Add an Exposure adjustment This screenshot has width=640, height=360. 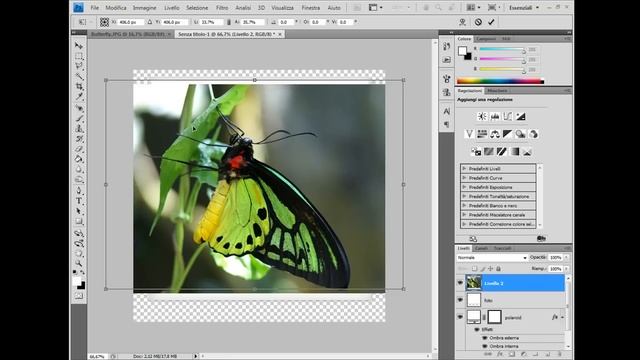click(x=520, y=117)
